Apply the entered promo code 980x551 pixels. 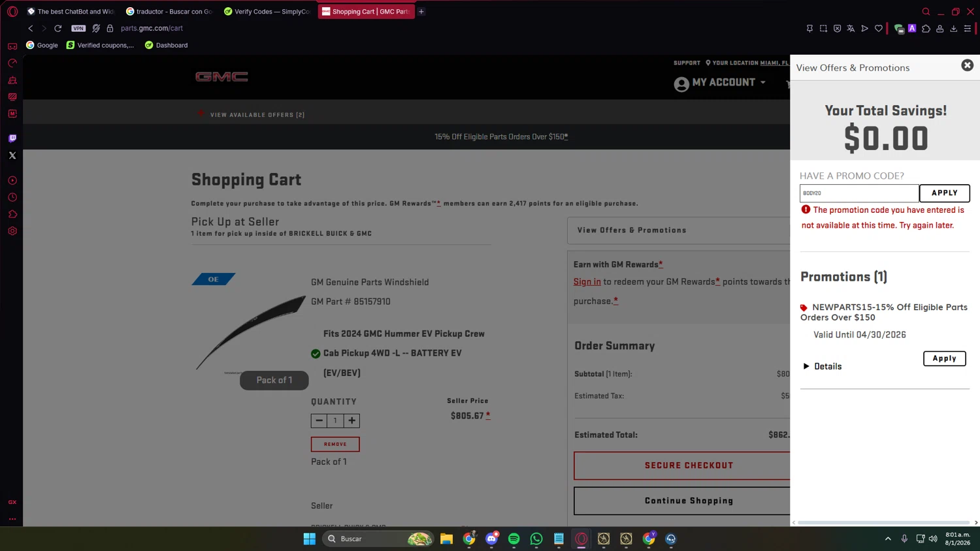pos(944,193)
